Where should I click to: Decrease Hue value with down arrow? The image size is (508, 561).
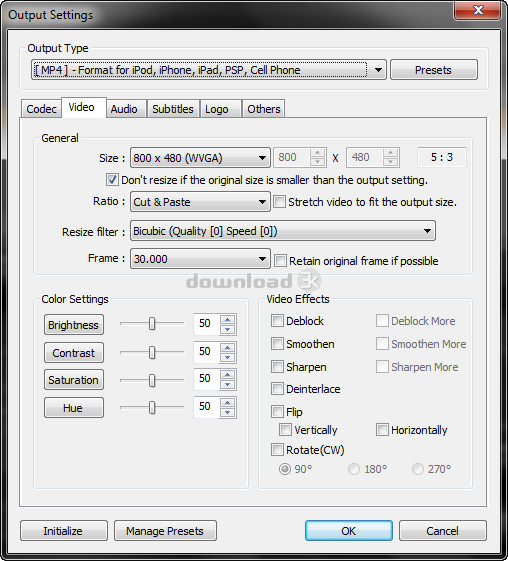228,413
